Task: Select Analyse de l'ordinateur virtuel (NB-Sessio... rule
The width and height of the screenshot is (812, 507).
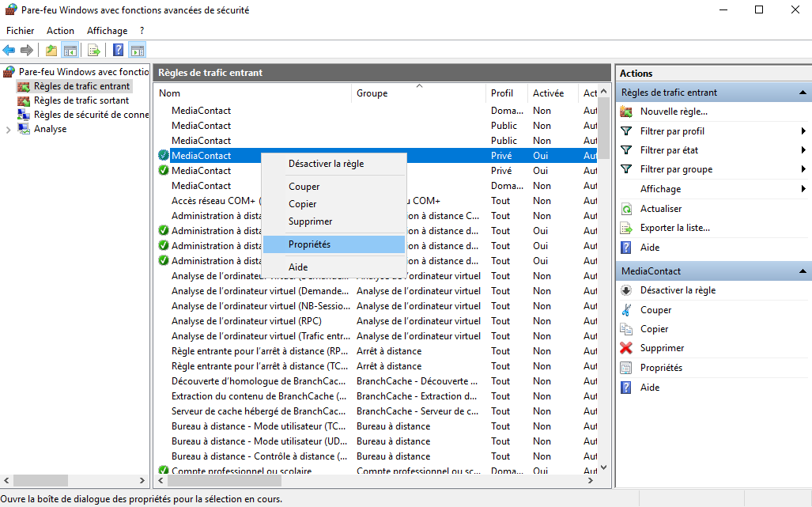Action: [x=260, y=306]
